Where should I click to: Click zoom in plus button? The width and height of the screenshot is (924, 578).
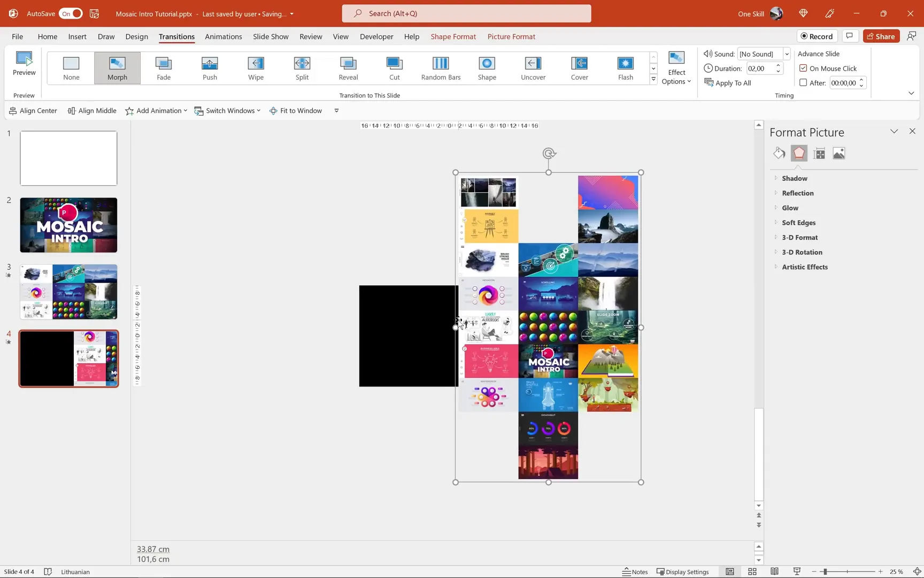(x=880, y=572)
